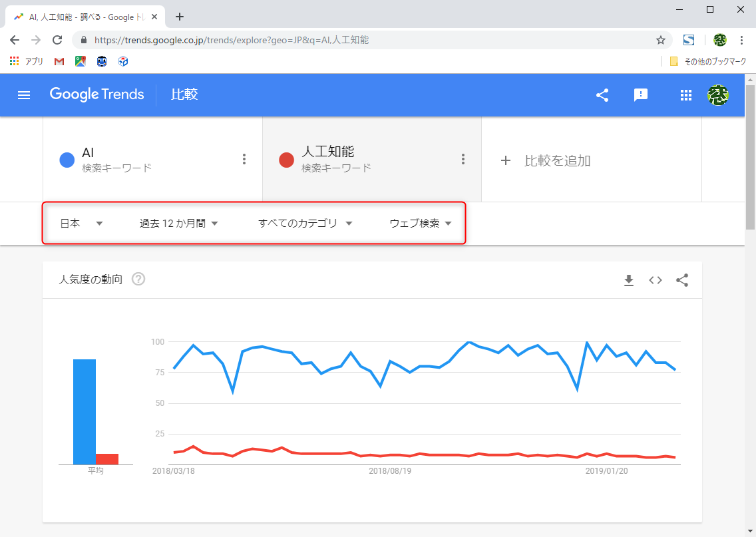Open the ウェブ検索 search type dropdown
The height and width of the screenshot is (537, 756).
coord(419,224)
